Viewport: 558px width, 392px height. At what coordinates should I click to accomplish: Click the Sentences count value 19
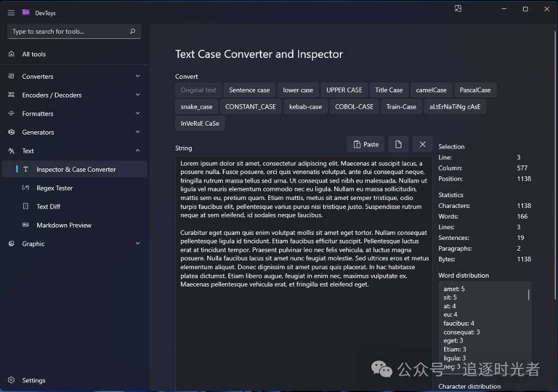tap(520, 238)
